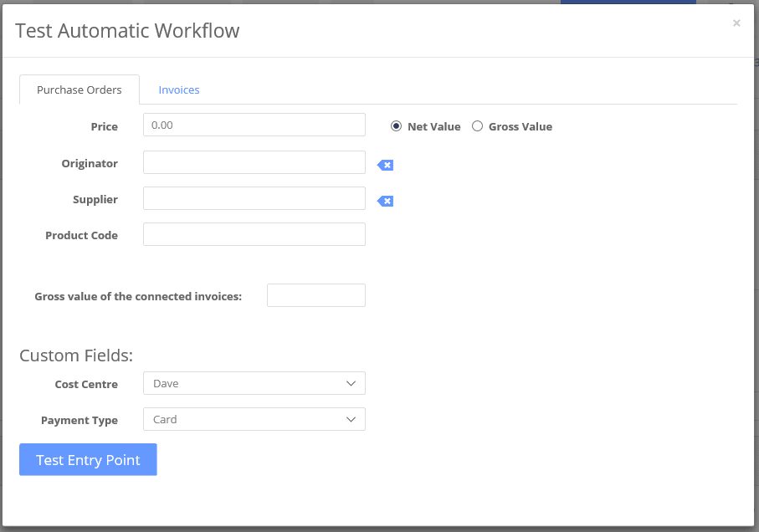Close the Test Automatic Workflow dialog
The width and height of the screenshot is (759, 532).
coord(736,23)
